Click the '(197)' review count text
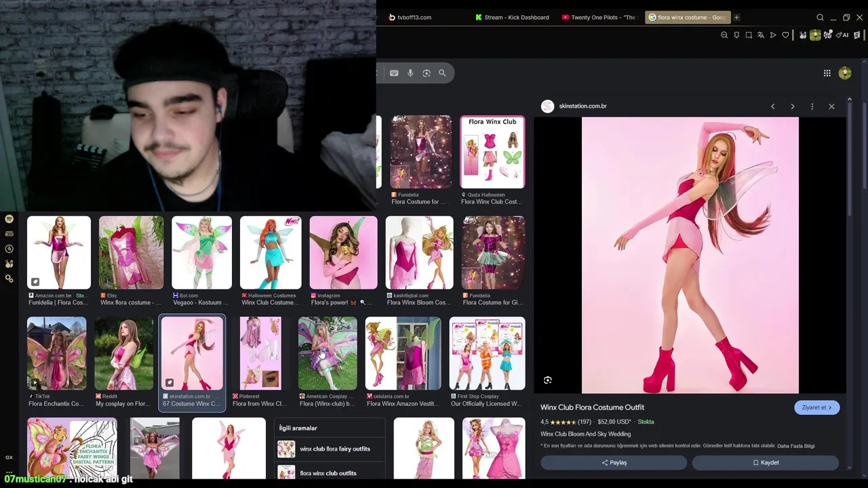 [585, 422]
